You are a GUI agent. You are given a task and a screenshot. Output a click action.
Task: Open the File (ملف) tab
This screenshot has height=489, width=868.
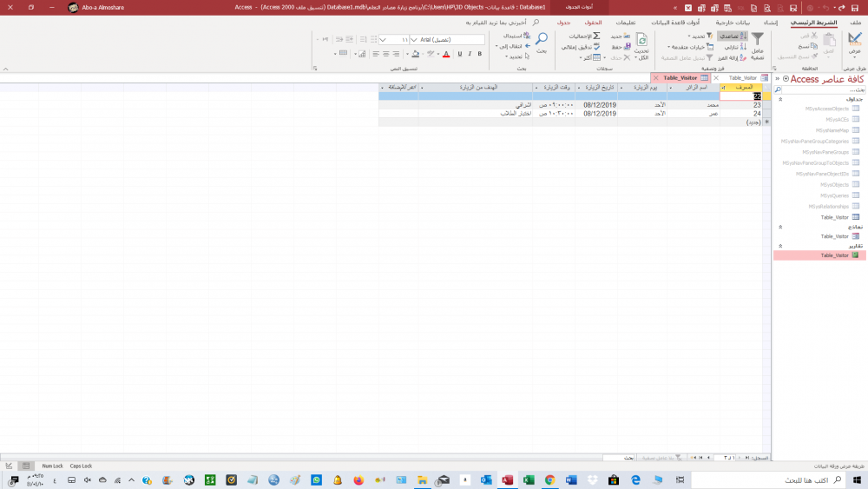point(855,23)
